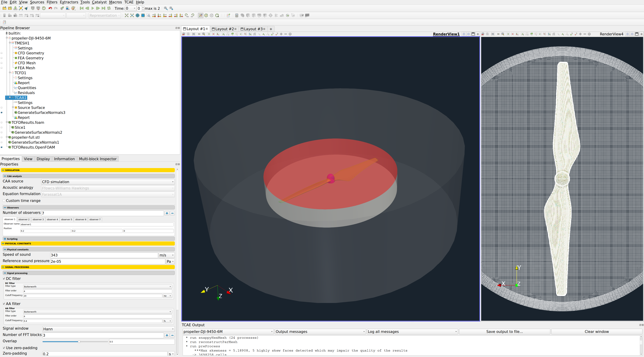
Task: Click the Glyph filter icon
Action: pyautogui.click(x=270, y=16)
